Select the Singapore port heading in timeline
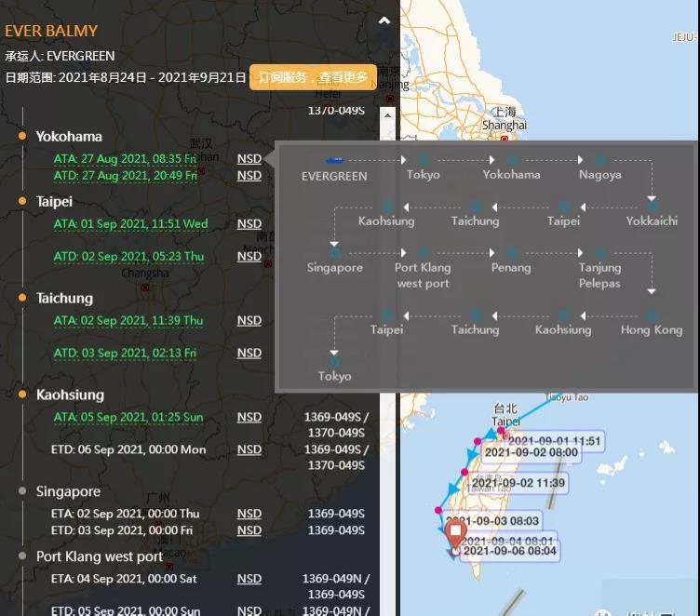700x616 pixels. (68, 491)
